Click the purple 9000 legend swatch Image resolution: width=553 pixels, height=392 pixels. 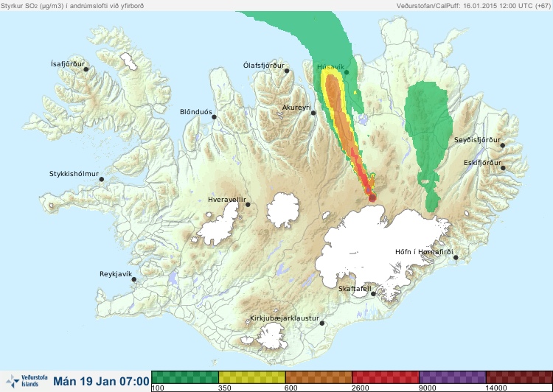452,377
